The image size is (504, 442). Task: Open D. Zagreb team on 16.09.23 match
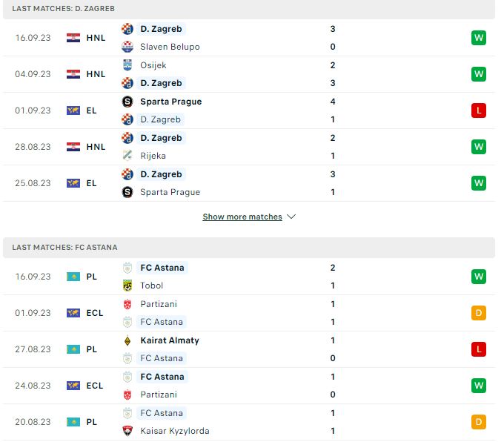click(x=161, y=29)
